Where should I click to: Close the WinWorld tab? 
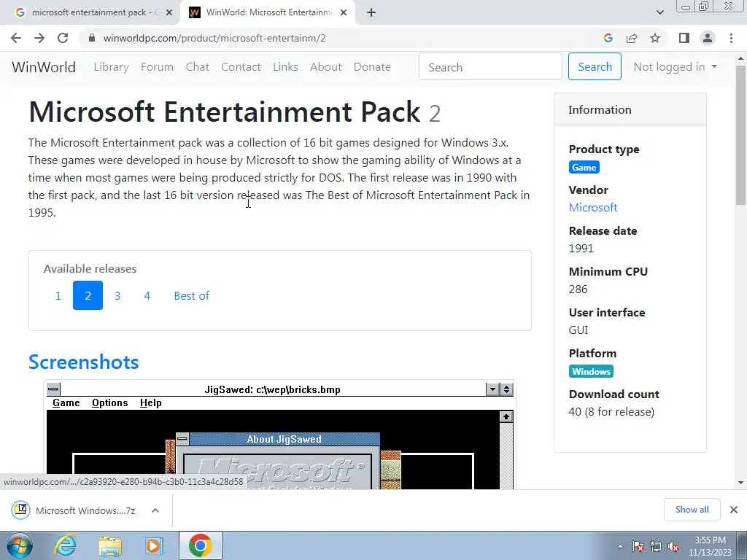344,13
